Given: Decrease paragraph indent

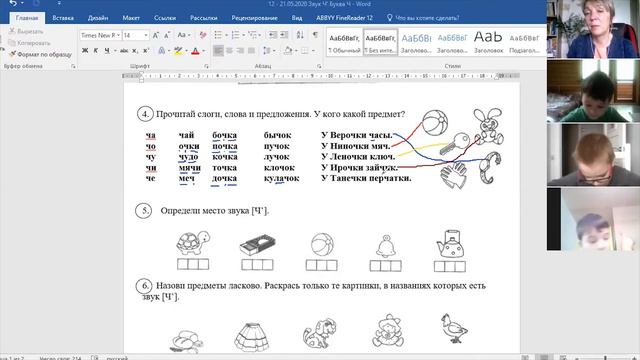Looking at the screenshot, I should (273, 35).
